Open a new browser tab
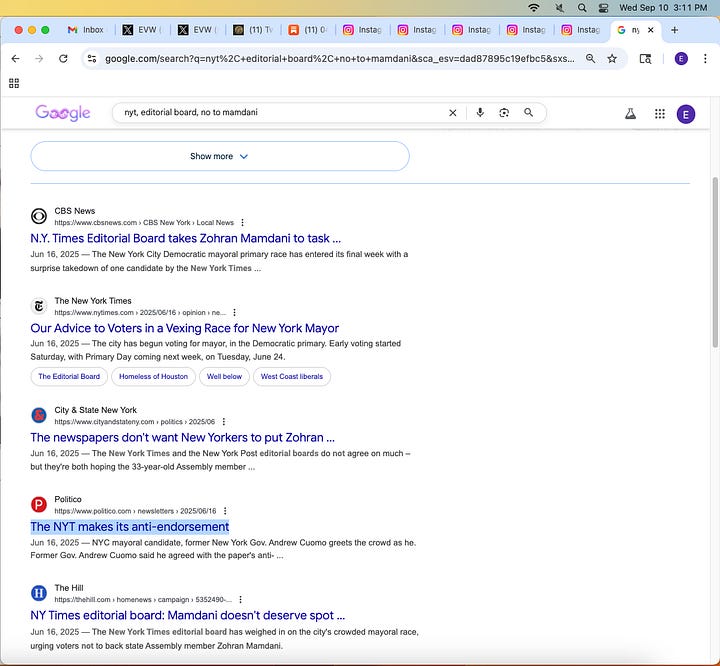Image resolution: width=720 pixels, height=666 pixels. tap(675, 30)
